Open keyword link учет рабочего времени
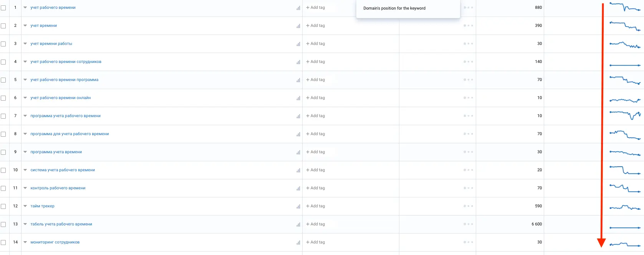Screen dimensions: 644x255 [53, 8]
